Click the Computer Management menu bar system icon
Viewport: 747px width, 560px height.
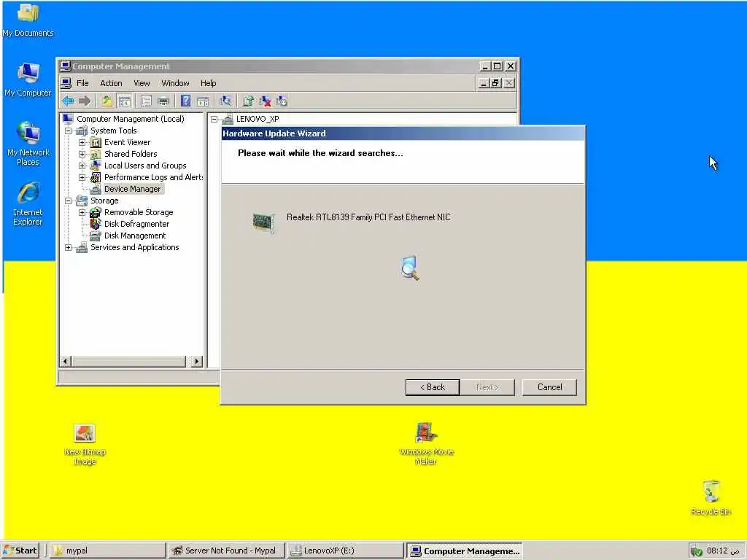tap(66, 83)
